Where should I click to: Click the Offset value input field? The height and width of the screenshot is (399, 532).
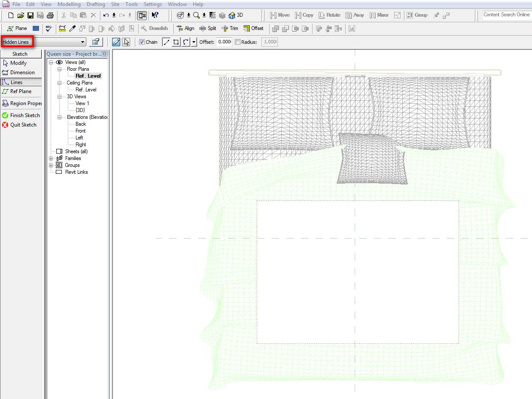[224, 42]
